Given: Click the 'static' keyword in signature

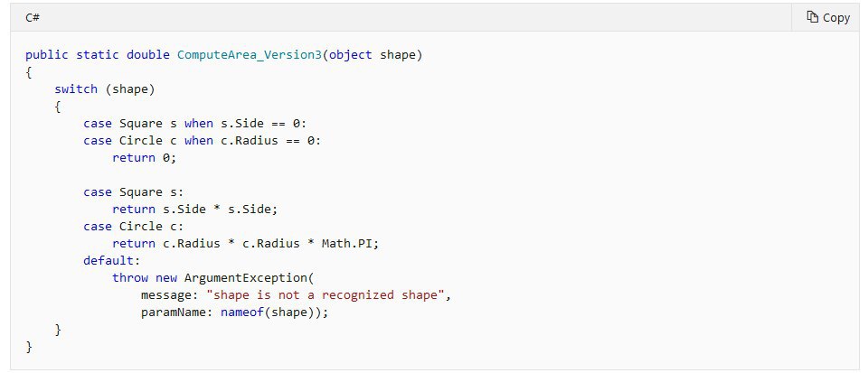Looking at the screenshot, I should tap(98, 55).
